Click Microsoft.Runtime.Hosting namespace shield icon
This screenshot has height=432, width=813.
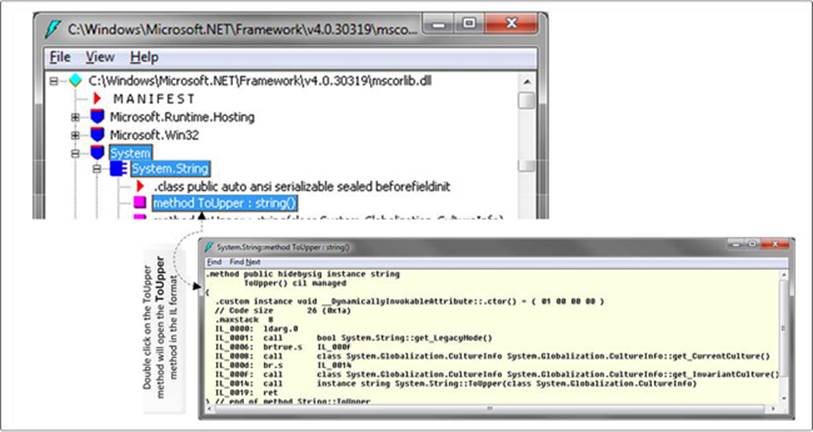pos(97,117)
